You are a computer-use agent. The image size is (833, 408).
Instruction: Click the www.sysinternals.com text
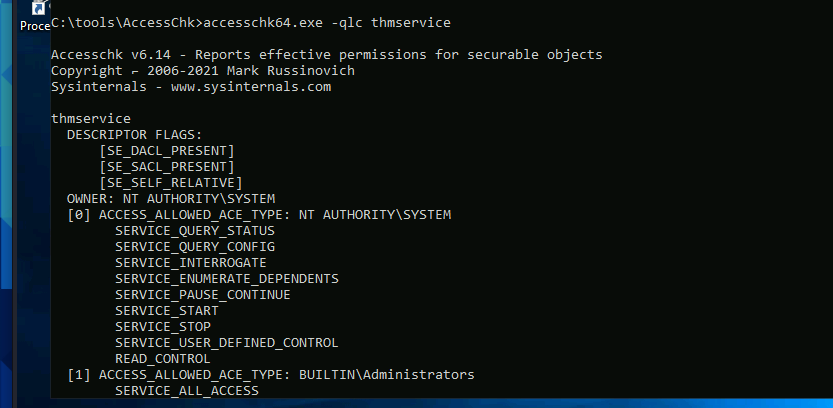tap(251, 87)
